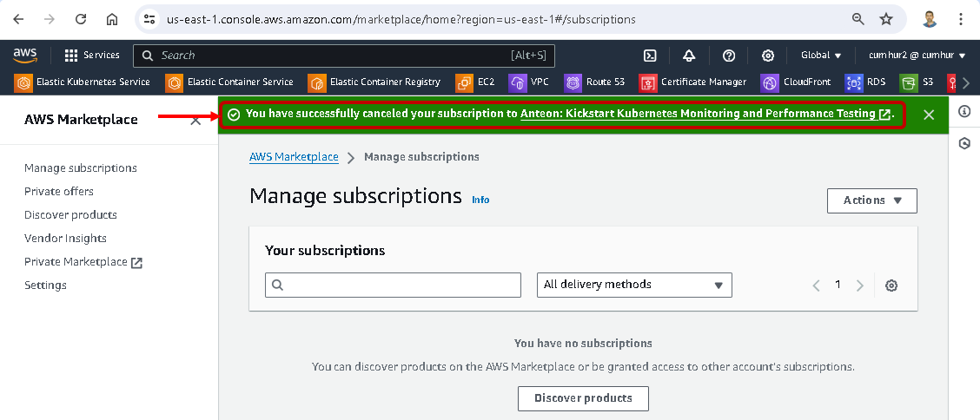Open the account menu dropdown
This screenshot has width=980, height=420.
click(x=917, y=56)
